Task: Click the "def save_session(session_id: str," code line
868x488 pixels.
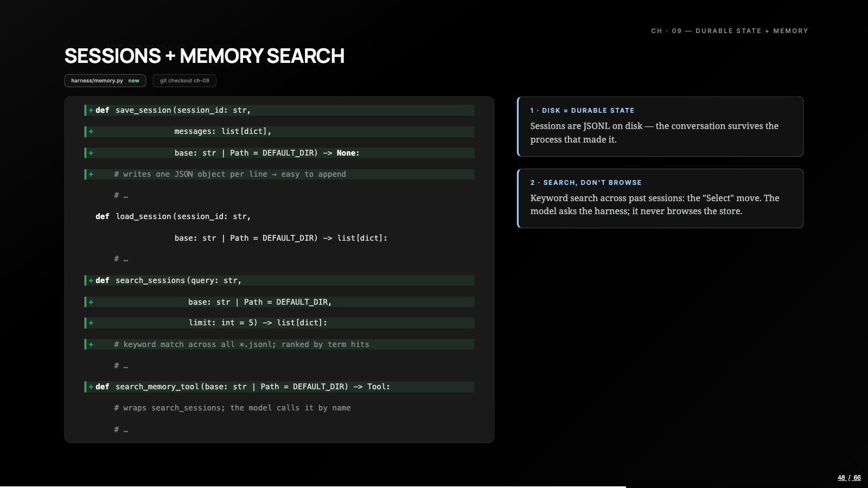Action: (279, 110)
